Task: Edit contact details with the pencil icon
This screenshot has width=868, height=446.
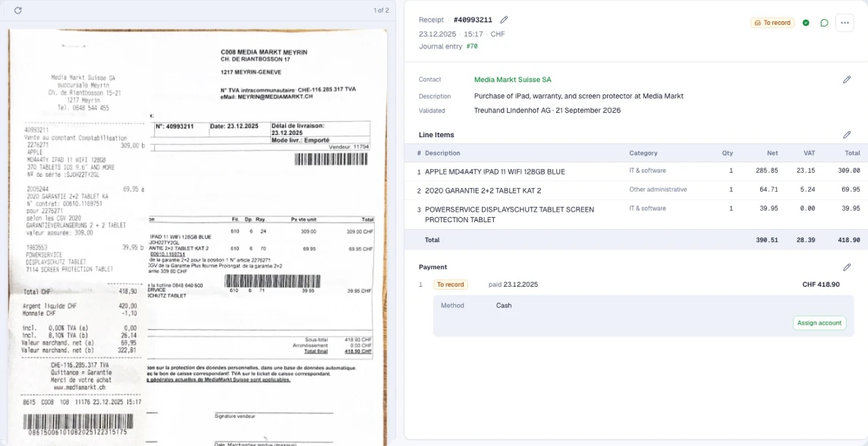Action: [x=847, y=80]
